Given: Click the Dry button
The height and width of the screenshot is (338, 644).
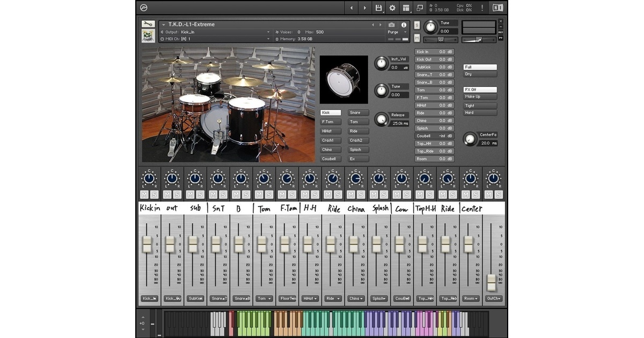Looking at the screenshot, I should [x=480, y=74].
